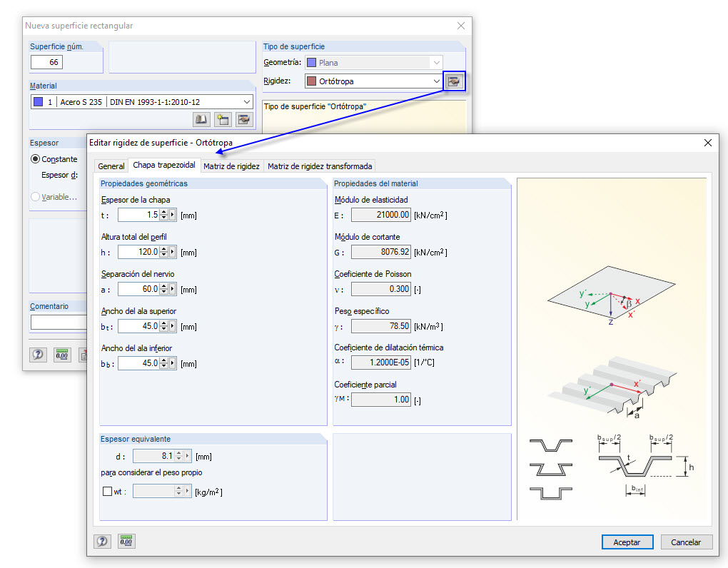Screen dimensions: 728x568
Task: Click the Ortótropa rigidez color swatch
Action: point(311,81)
